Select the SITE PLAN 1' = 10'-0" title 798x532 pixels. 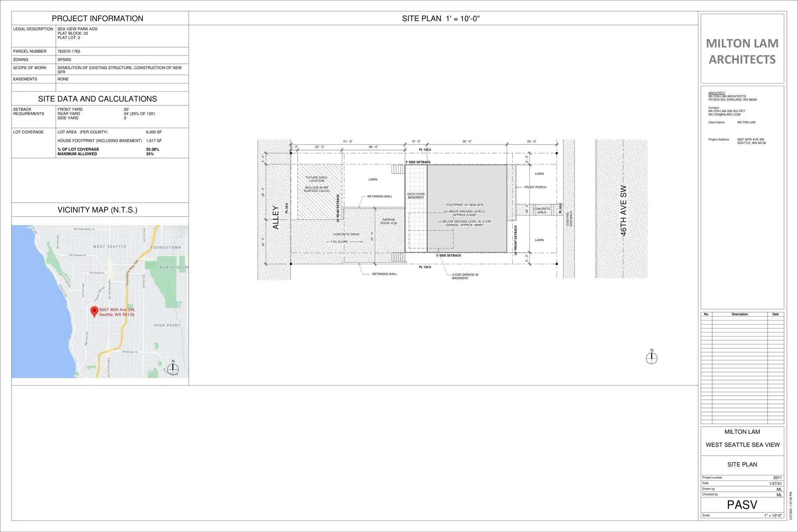440,18
